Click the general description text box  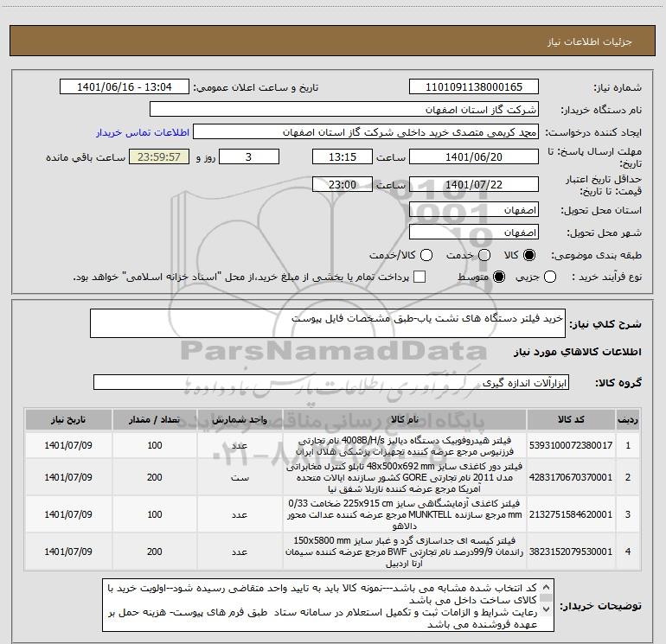point(328,323)
